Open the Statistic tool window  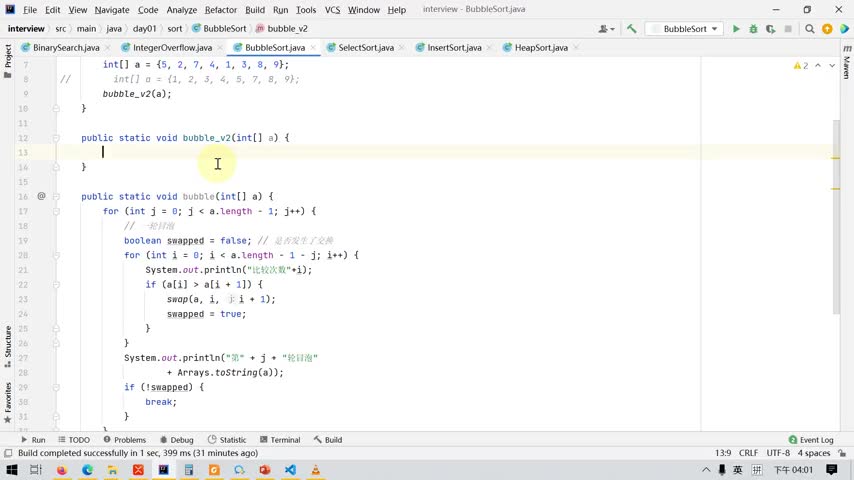pyautogui.click(x=227, y=440)
